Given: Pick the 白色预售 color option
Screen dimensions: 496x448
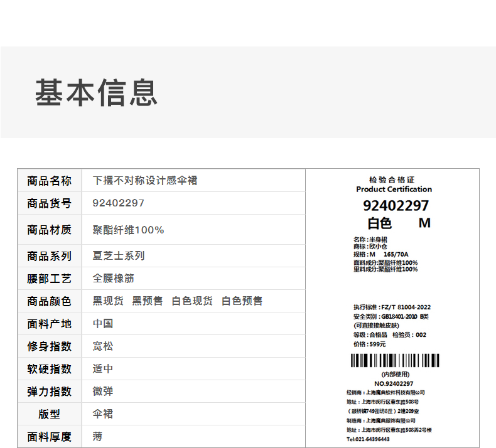Looking at the screenshot, I should (242, 301).
